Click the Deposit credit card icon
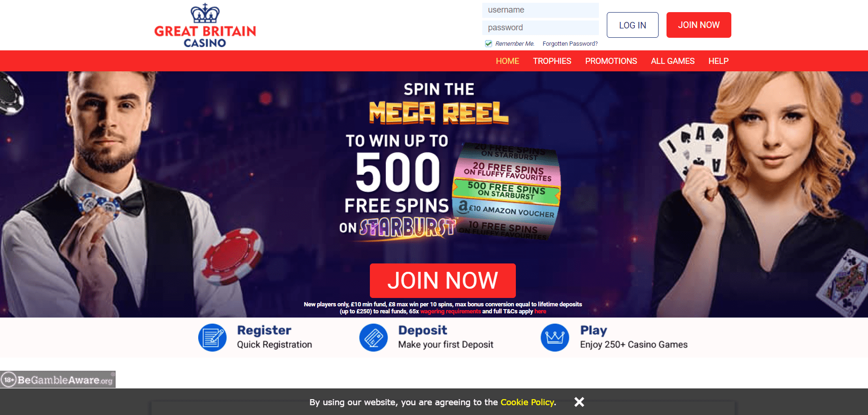Viewport: 868px width, 415px height. point(373,337)
